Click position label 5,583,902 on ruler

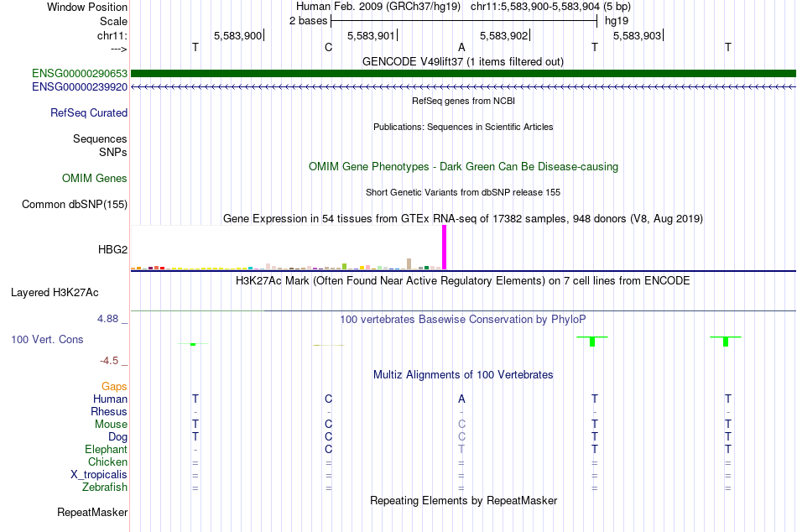(x=503, y=35)
